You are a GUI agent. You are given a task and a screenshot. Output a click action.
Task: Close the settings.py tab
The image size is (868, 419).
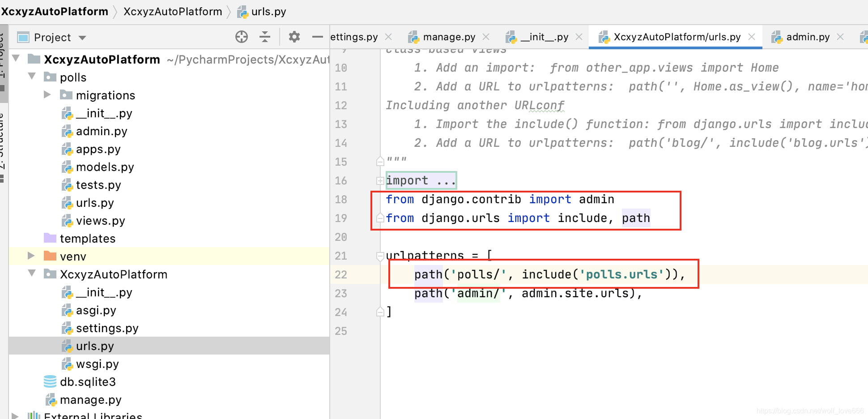[x=388, y=37]
